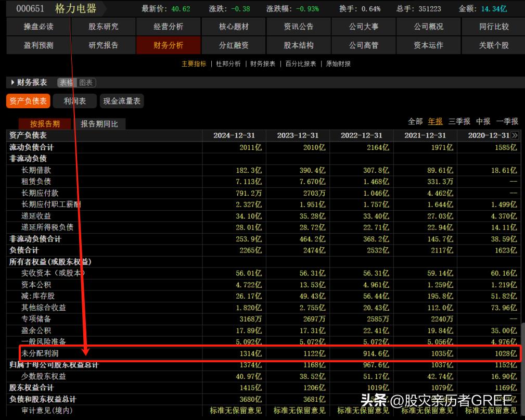Select the 负债合计 row label
Screen dimensions: 525x420
click(24, 250)
